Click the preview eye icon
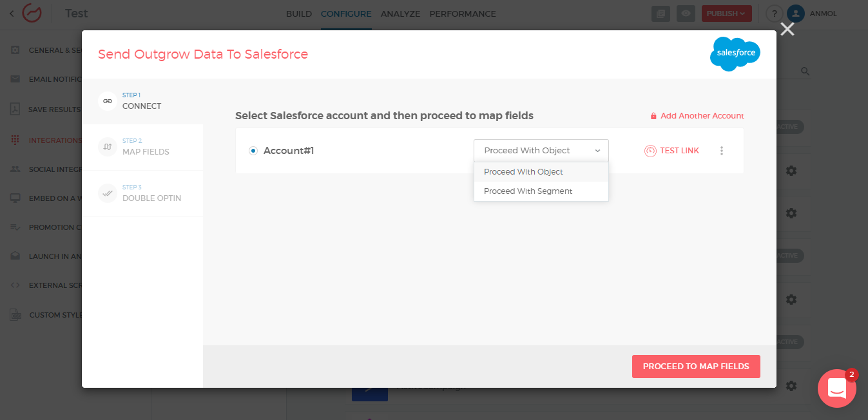The image size is (868, 420). point(686,14)
